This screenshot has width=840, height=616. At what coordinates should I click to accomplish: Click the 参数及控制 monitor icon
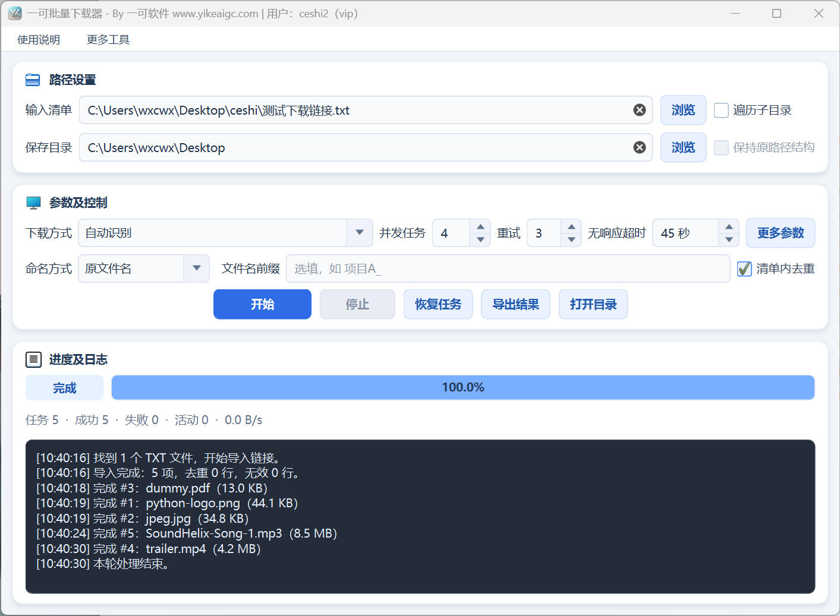33,203
